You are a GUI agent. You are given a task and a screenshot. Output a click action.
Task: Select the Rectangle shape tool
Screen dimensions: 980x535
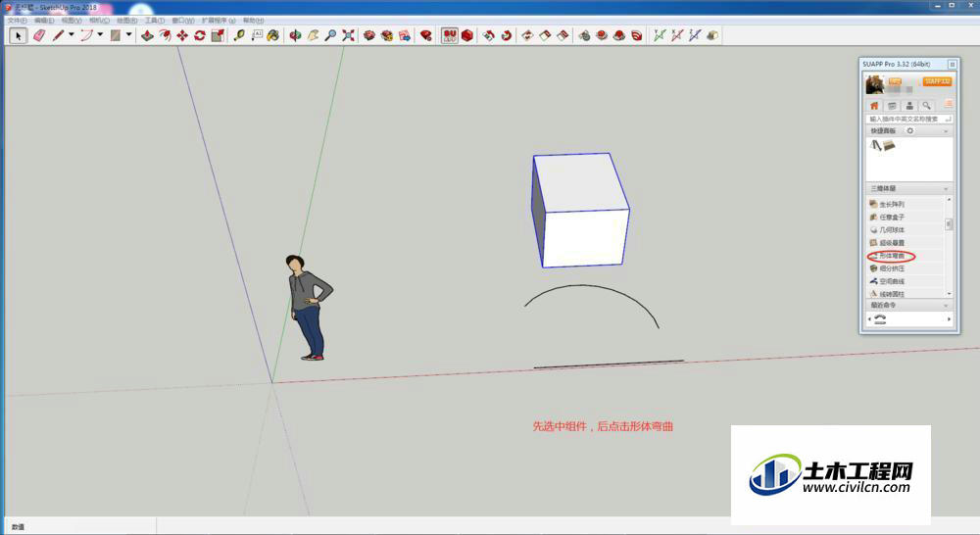tap(115, 35)
